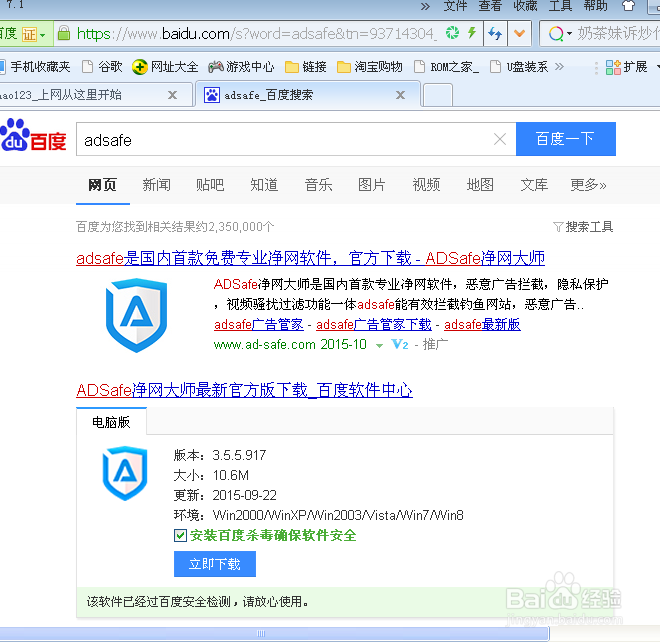Screen dimensions: 660x642
Task: Select the 地图 search category
Action: click(480, 184)
